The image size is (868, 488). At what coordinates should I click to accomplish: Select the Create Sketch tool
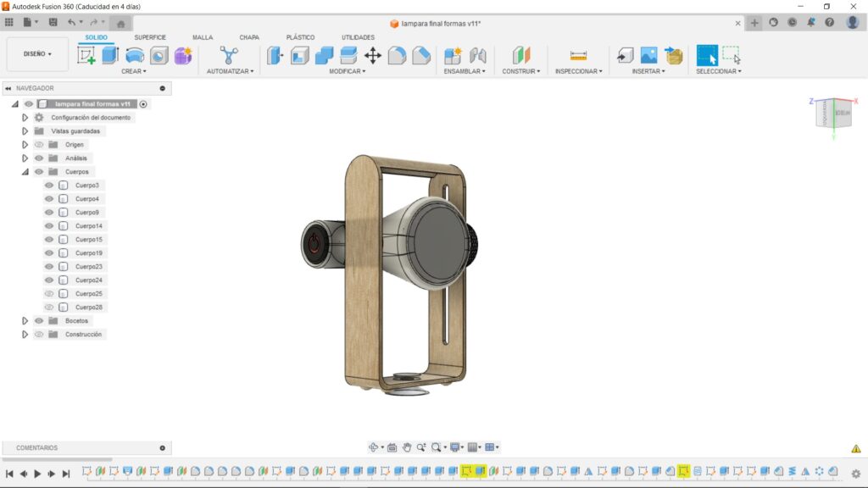86,56
